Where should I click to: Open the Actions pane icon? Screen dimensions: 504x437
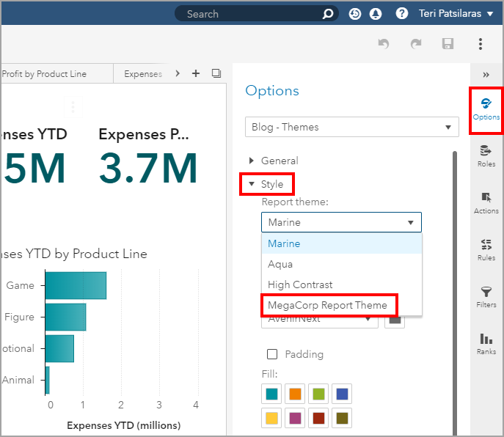486,202
